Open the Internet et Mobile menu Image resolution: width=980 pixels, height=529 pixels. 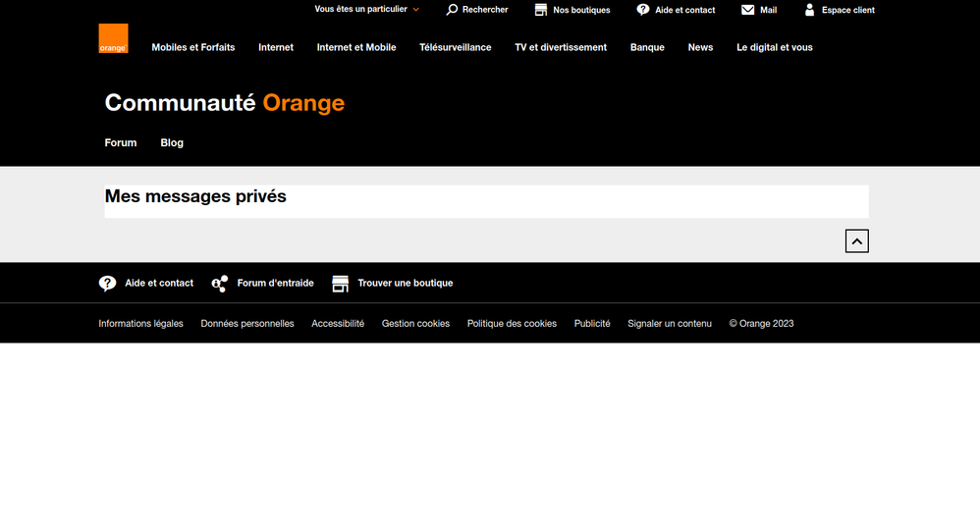[x=356, y=47]
